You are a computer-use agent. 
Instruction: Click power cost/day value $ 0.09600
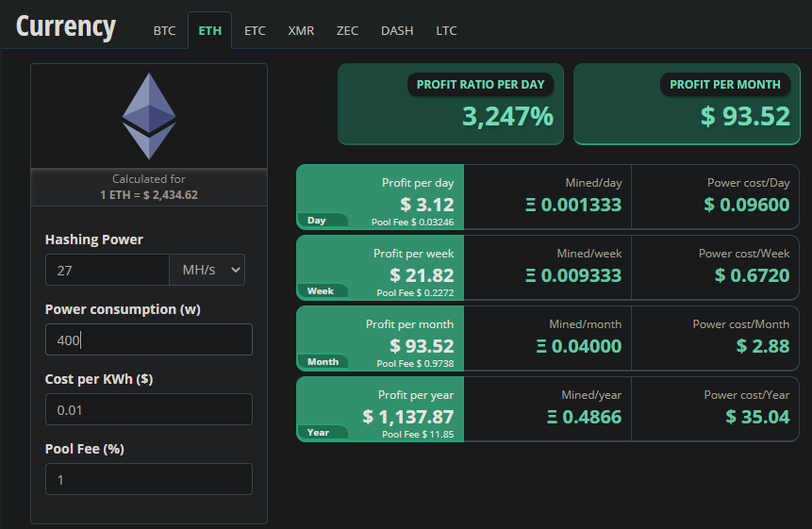(747, 205)
